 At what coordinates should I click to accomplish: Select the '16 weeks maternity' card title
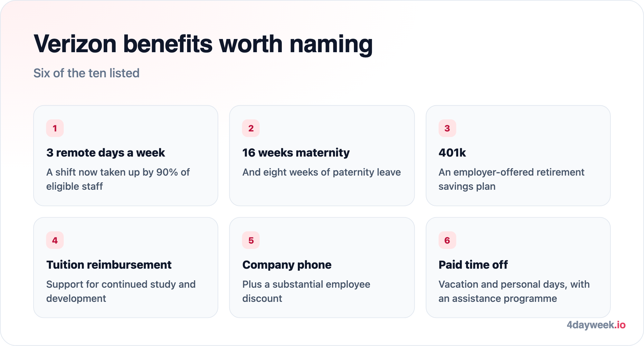pos(296,153)
